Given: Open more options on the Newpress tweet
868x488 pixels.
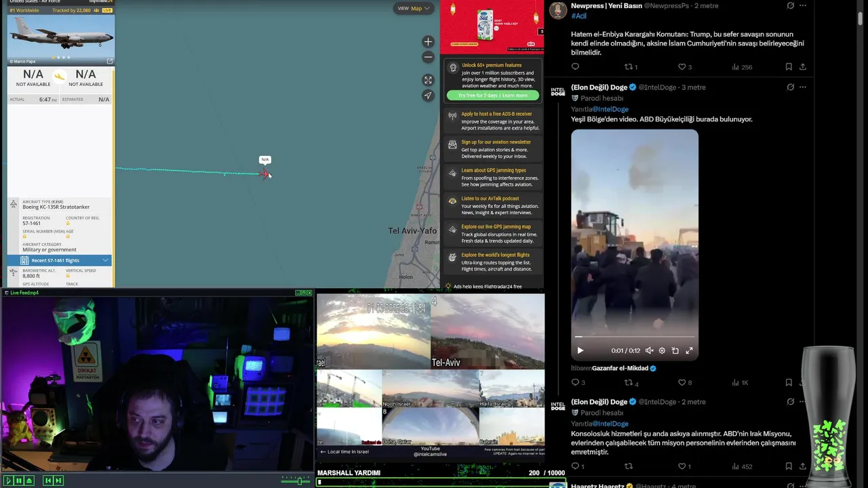Looking at the screenshot, I should [x=803, y=5].
